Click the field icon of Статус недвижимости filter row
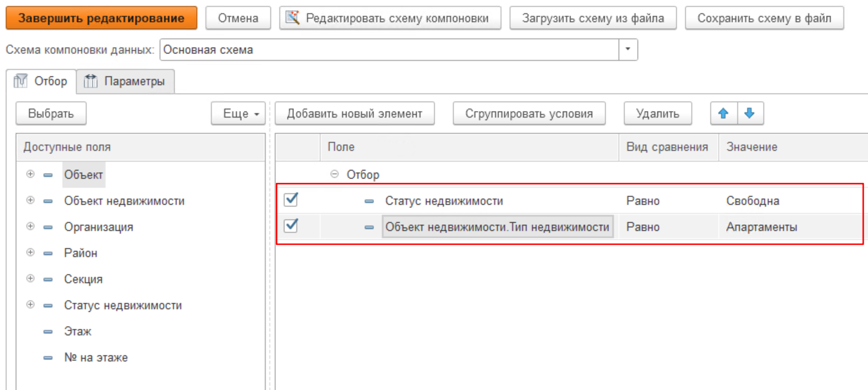 tap(370, 202)
